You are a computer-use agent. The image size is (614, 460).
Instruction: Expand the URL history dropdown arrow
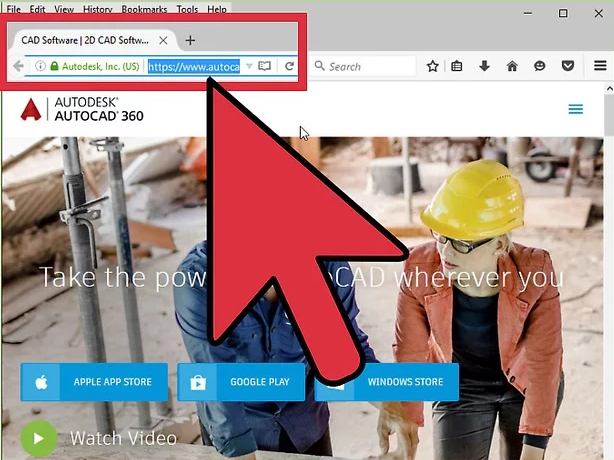[249, 67]
